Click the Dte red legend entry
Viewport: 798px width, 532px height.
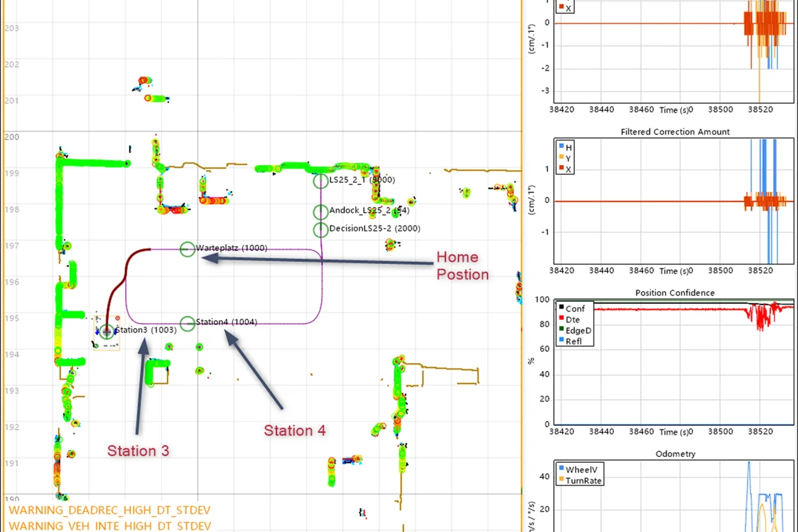pos(570,320)
